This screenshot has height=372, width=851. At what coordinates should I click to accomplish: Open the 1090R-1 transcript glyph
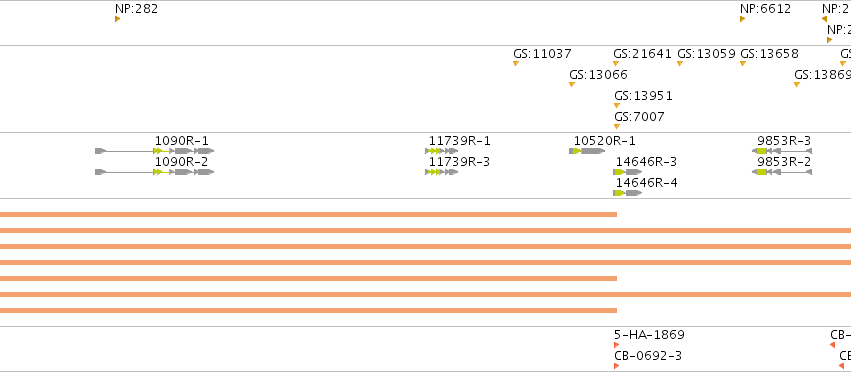[x=155, y=151]
